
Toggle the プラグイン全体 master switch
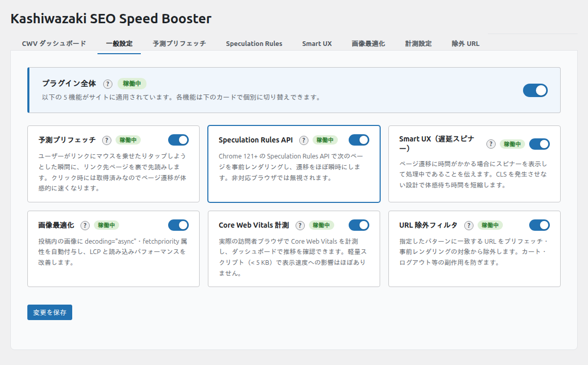(535, 90)
